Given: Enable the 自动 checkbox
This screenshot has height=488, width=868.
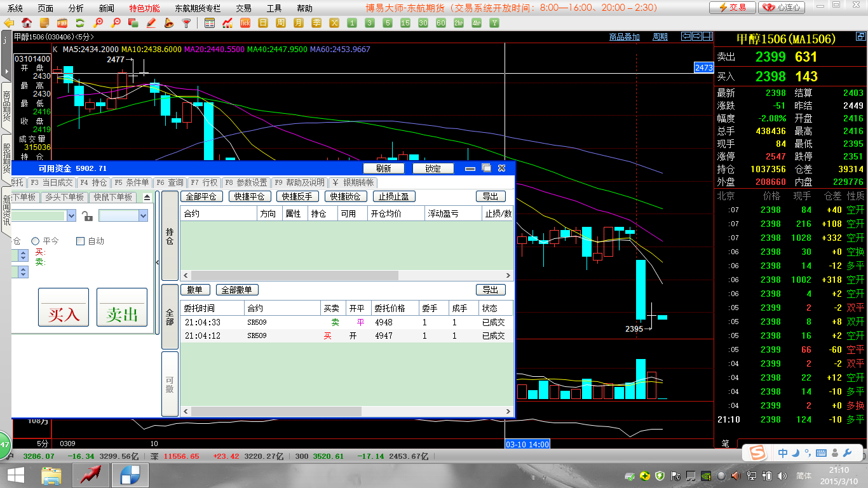Looking at the screenshot, I should tap(80, 241).
